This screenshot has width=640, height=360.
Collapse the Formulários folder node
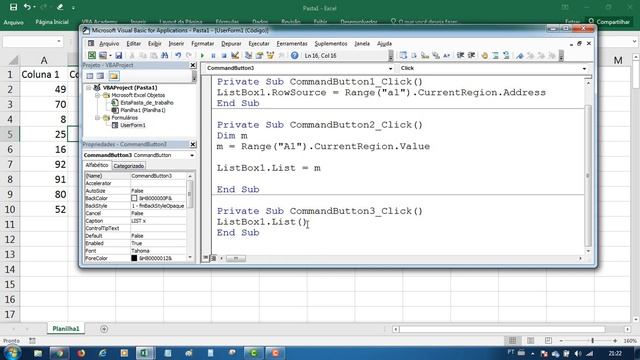point(98,118)
